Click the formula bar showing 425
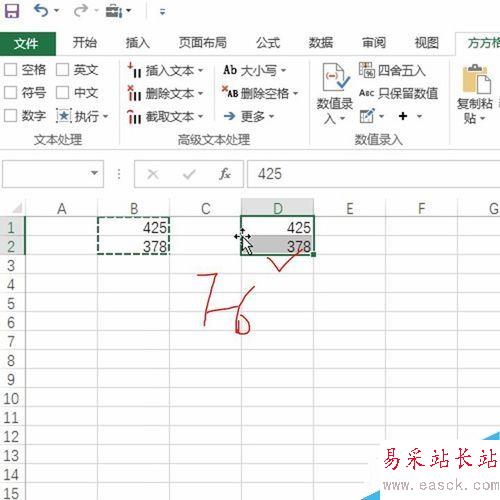The width and height of the screenshot is (500, 500). click(373, 174)
